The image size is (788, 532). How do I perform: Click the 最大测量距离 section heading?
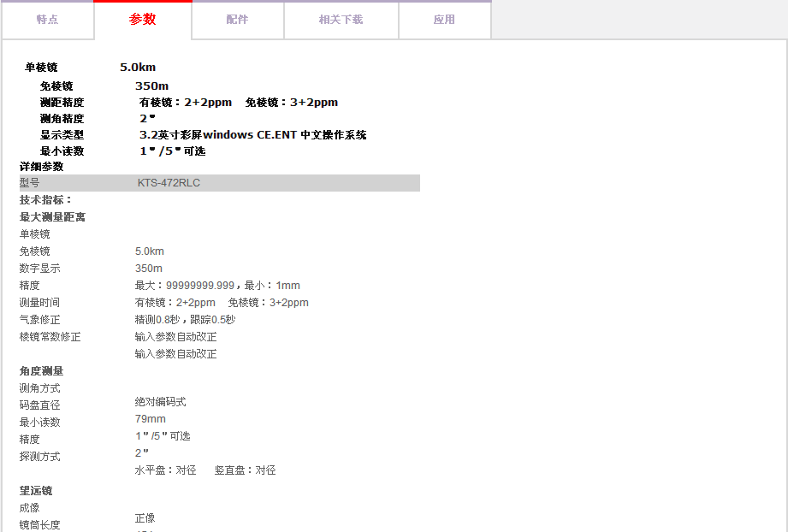coord(52,217)
